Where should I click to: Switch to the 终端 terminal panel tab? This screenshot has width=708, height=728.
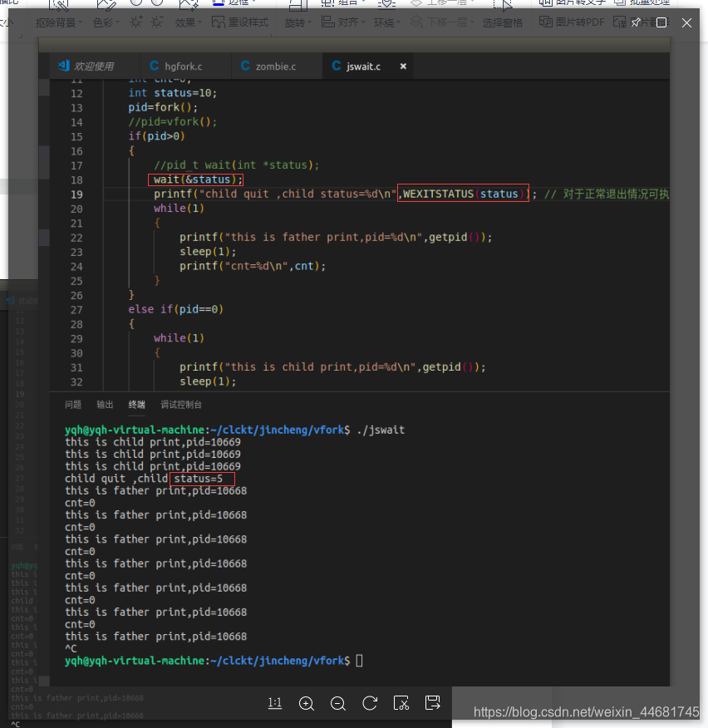[136, 405]
